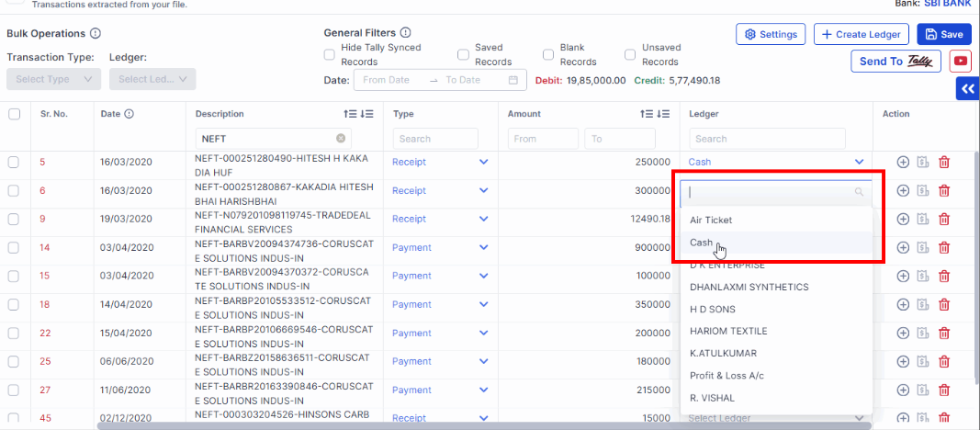Sort the Amount column descending
This screenshot has height=430, width=980.
click(664, 114)
